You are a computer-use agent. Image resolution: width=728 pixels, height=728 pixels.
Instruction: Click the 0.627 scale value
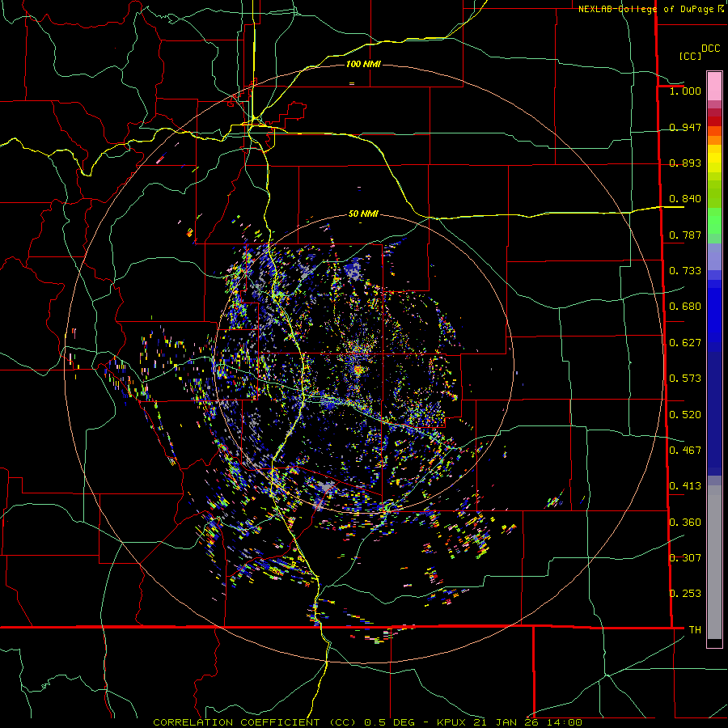click(685, 343)
